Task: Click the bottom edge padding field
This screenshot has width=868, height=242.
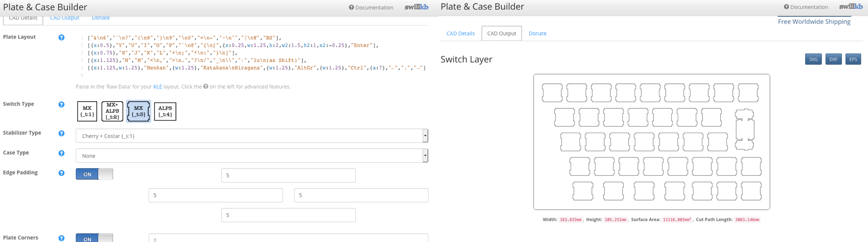Action: pyautogui.click(x=288, y=215)
